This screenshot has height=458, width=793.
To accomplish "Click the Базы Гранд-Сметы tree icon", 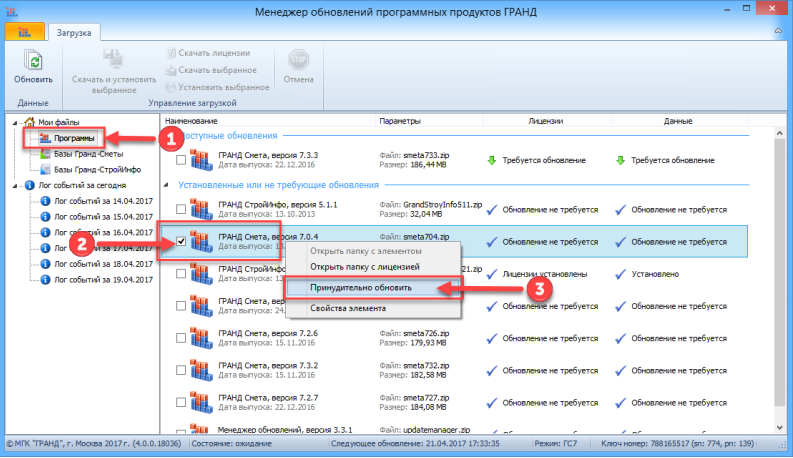I will coord(46,154).
